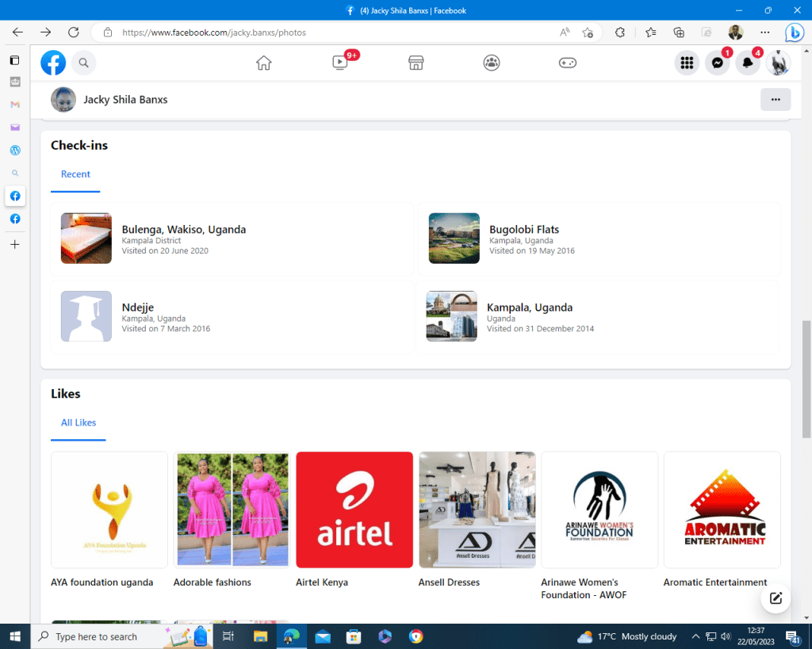Click the Airtel Kenya page thumbnail
812x649 pixels.
354,510
